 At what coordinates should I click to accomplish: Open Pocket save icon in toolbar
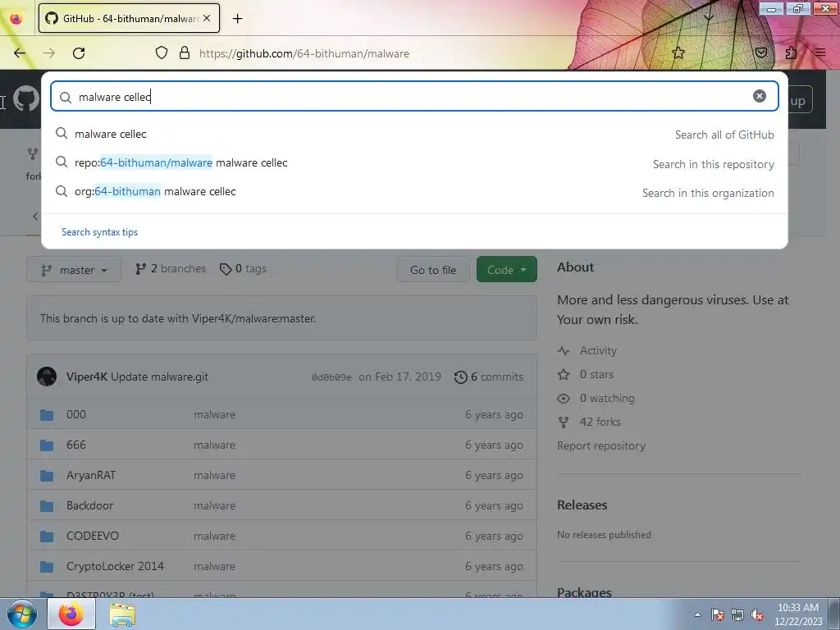coord(760,52)
